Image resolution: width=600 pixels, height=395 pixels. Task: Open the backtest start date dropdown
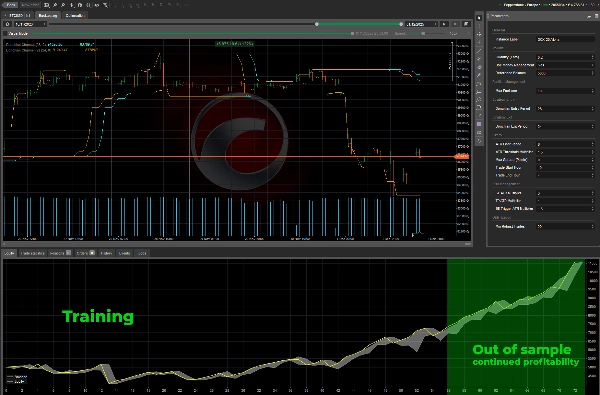coord(30,24)
